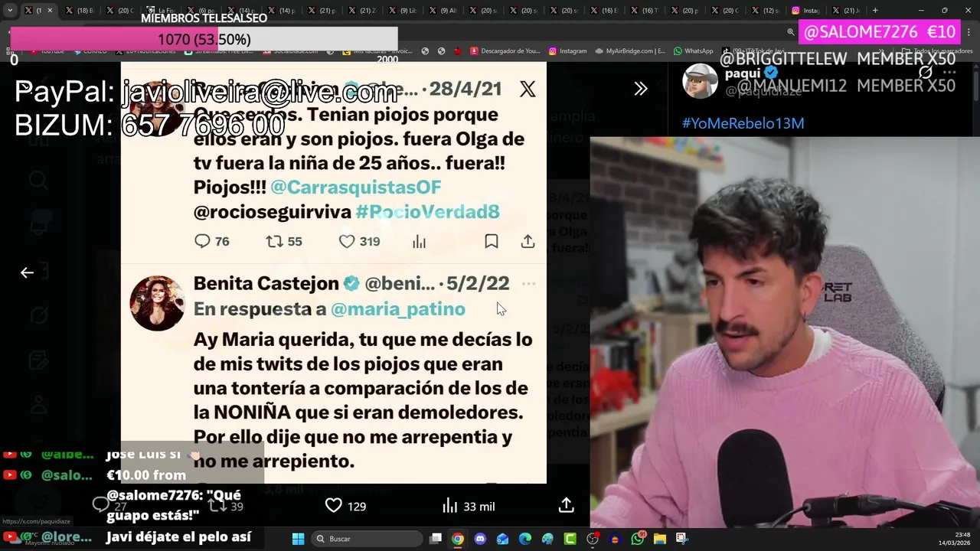
Task: Switch to the '(9) Lib' tab
Action: point(403,11)
